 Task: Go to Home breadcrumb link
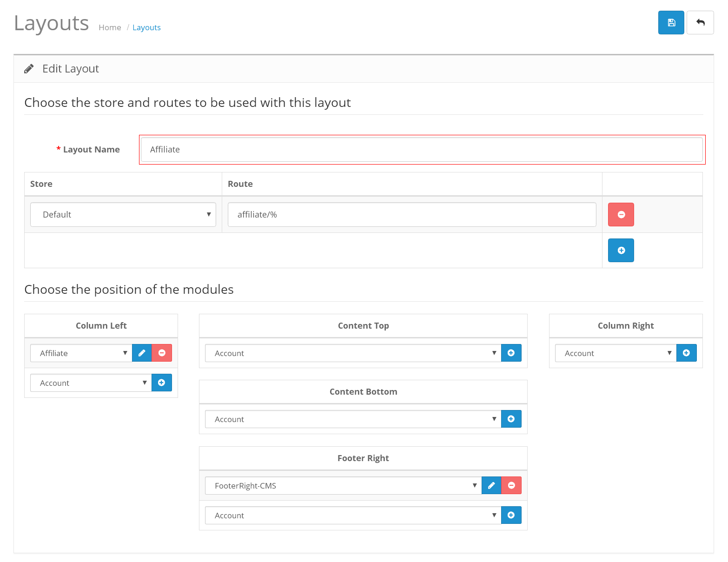pos(110,28)
